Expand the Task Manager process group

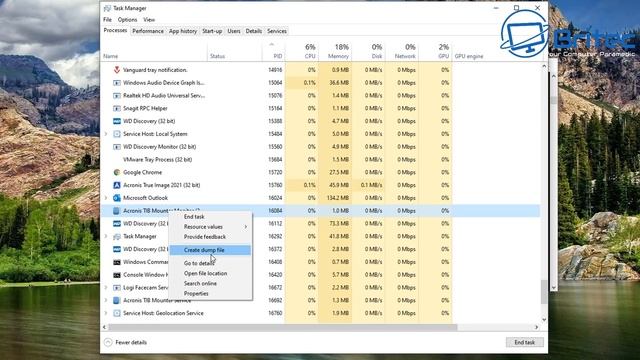coord(106,236)
